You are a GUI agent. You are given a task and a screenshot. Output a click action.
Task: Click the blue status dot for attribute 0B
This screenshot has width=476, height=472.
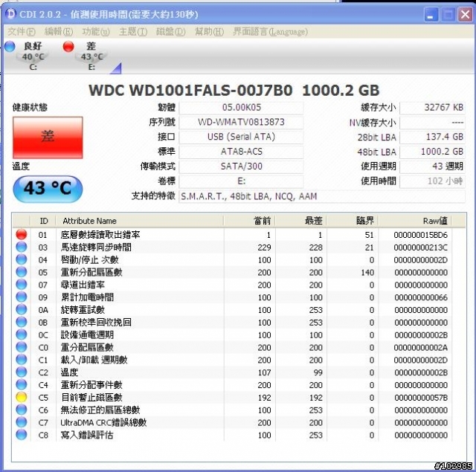(x=22, y=322)
